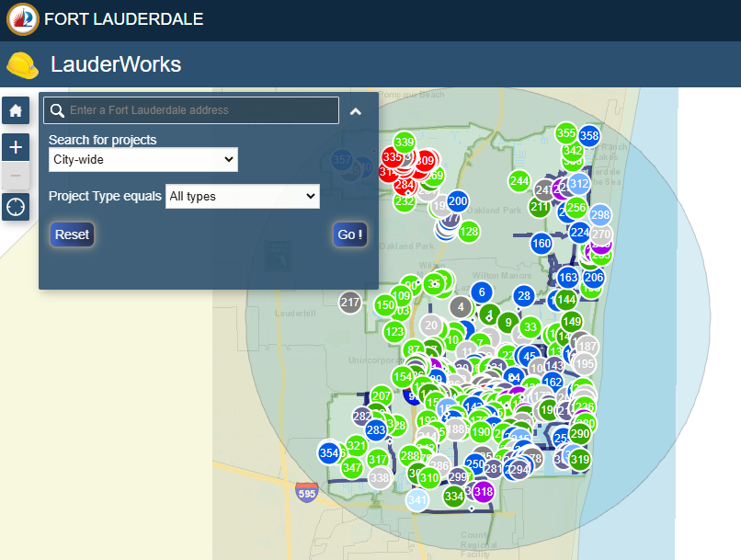Collapse the search panel with chevron
Screen dimensions: 741x560
[x=356, y=111]
